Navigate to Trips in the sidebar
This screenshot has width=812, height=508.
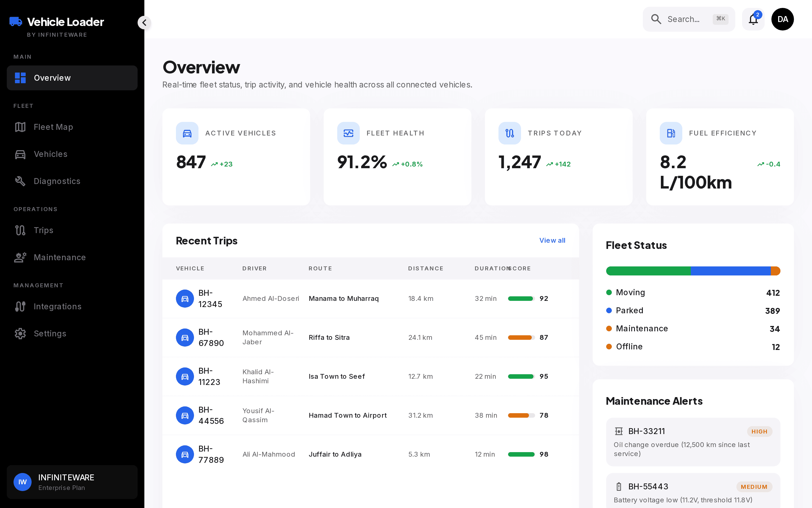[x=72, y=231]
